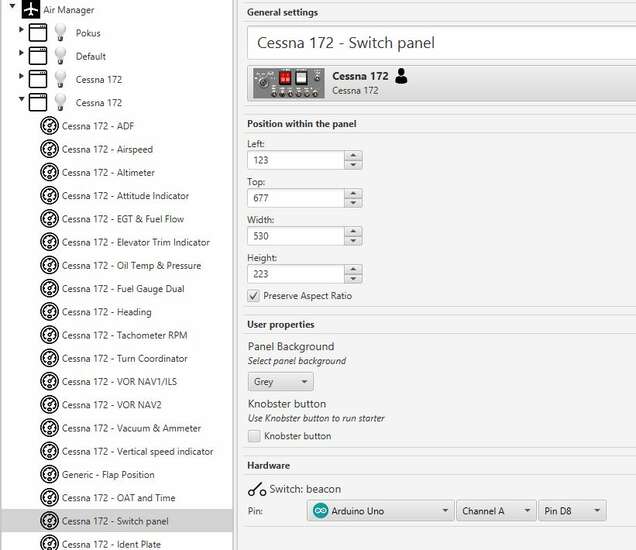This screenshot has height=550, width=636.
Task: Select Cessna 172 - Altimeter in the tree
Action: (108, 172)
